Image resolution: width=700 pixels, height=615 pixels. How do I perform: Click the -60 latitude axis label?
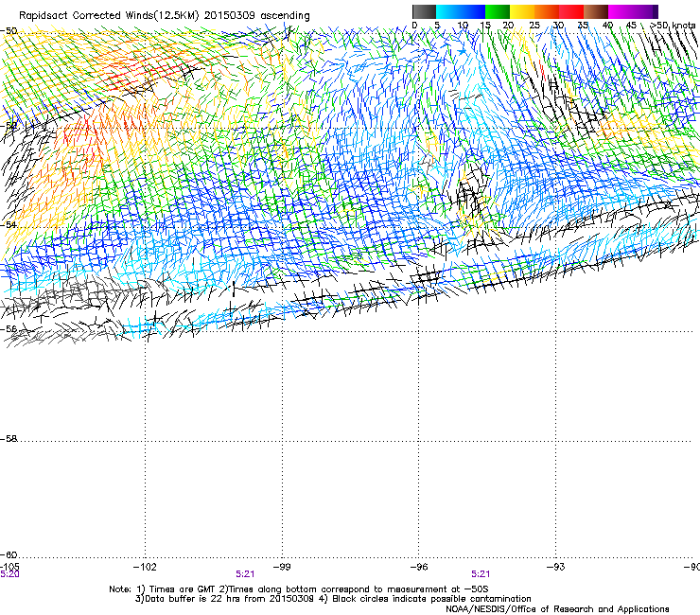click(x=9, y=554)
